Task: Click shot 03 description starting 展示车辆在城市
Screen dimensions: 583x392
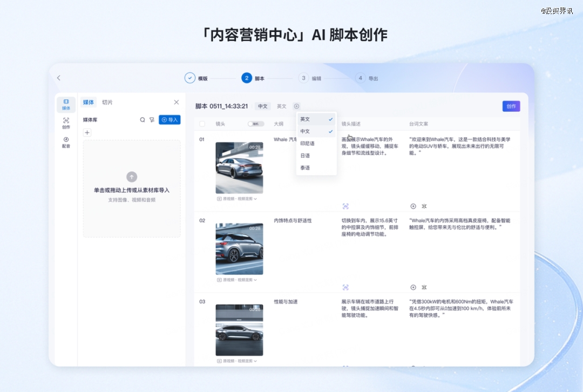Action: 370,308
